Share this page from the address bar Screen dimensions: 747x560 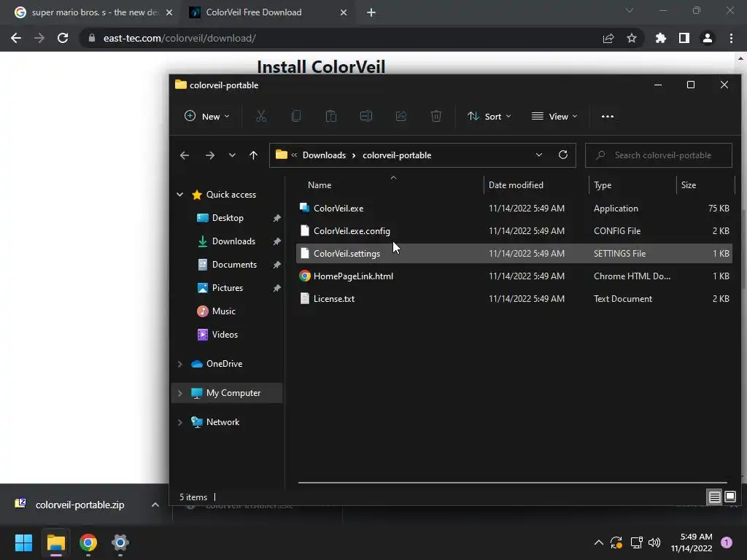[x=608, y=38]
